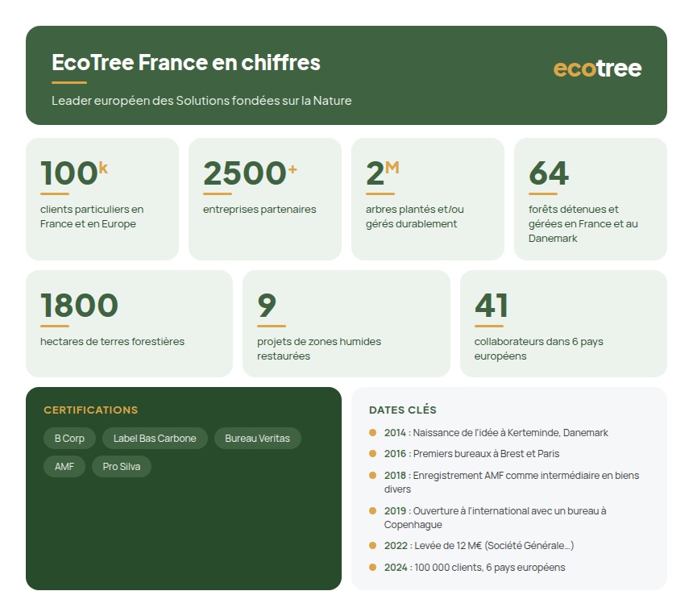This screenshot has width=693, height=616.
Task: Click the 2019 Copenhague bureau entry
Action: tap(495, 518)
